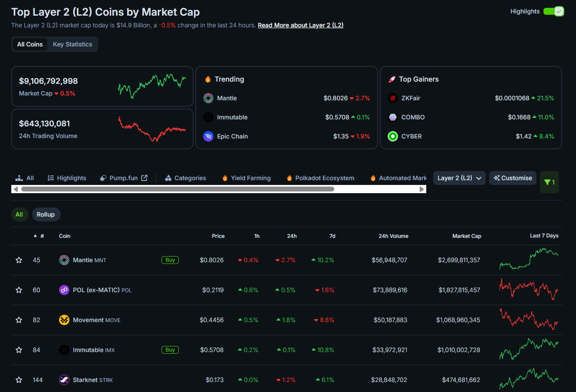Select the All filter tab
This screenshot has width=576, height=392.
(25, 178)
